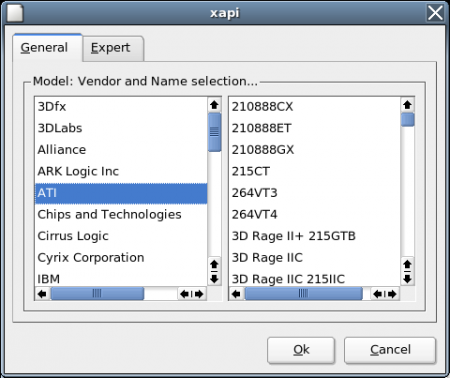This screenshot has width=450, height=378.
Task: Pick 3D Rage II+ 215GTB model
Action: point(314,236)
